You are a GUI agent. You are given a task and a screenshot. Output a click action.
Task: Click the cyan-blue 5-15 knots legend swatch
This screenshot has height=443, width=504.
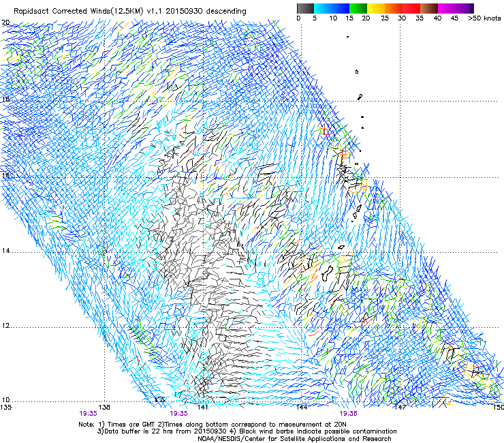click(x=332, y=8)
